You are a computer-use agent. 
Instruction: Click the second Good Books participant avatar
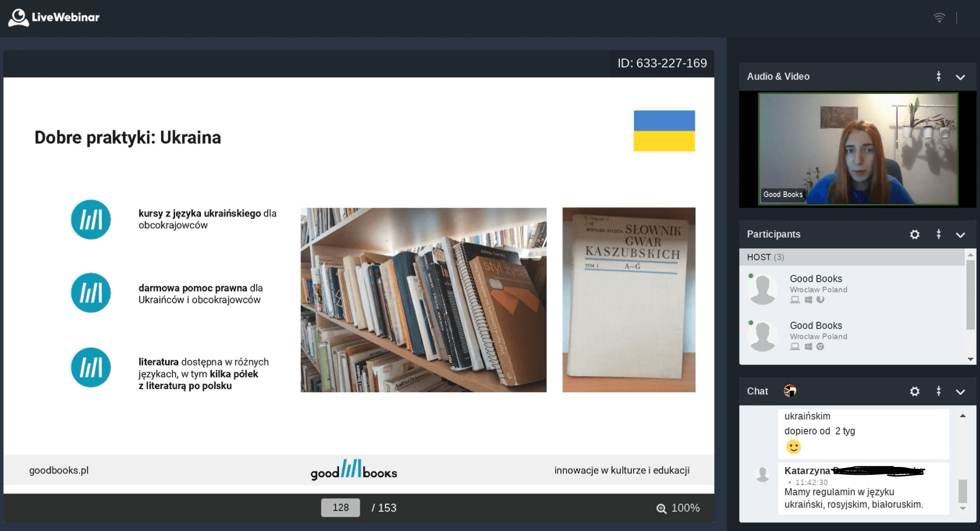(x=763, y=336)
